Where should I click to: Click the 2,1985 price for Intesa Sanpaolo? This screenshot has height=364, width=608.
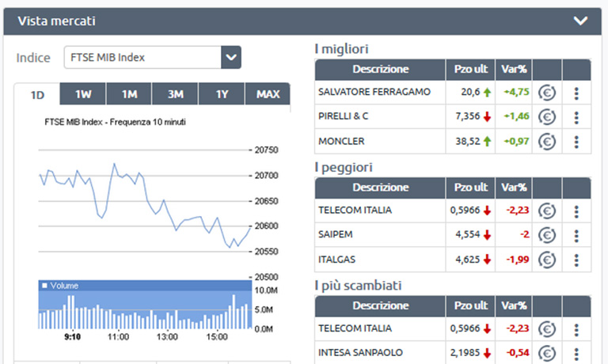(x=465, y=352)
